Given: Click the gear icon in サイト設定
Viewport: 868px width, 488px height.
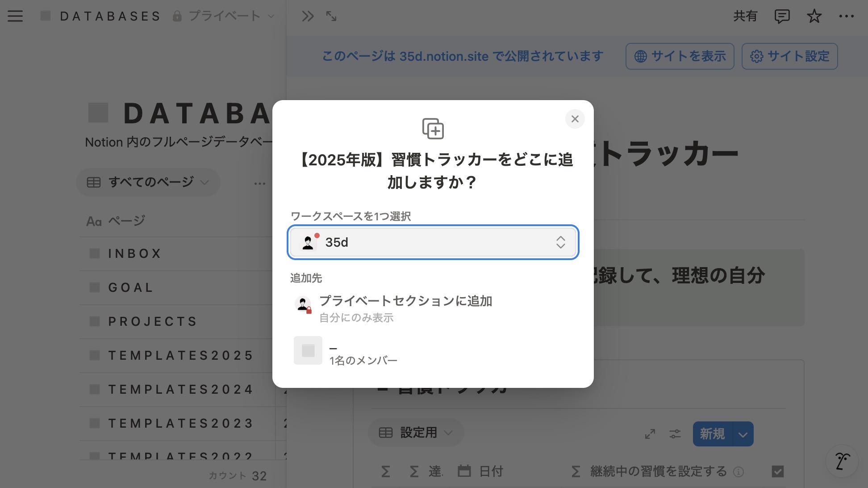Looking at the screenshot, I should coord(757,56).
